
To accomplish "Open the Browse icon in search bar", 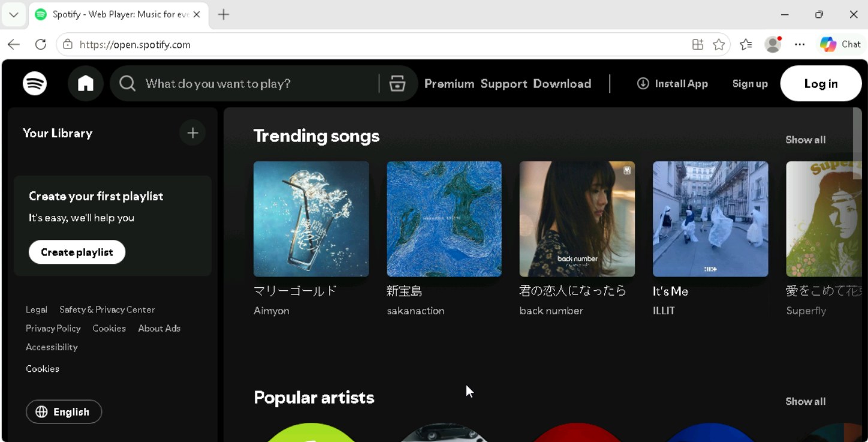I will [397, 83].
